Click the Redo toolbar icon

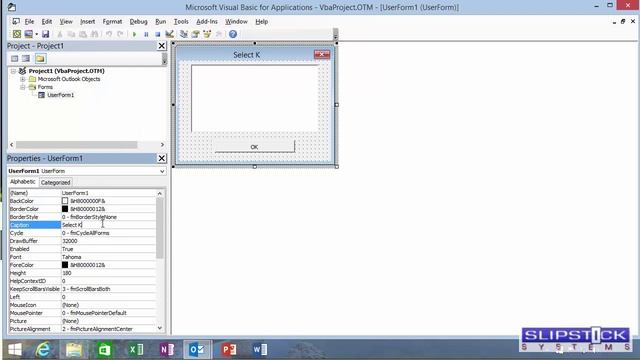pos(120,34)
